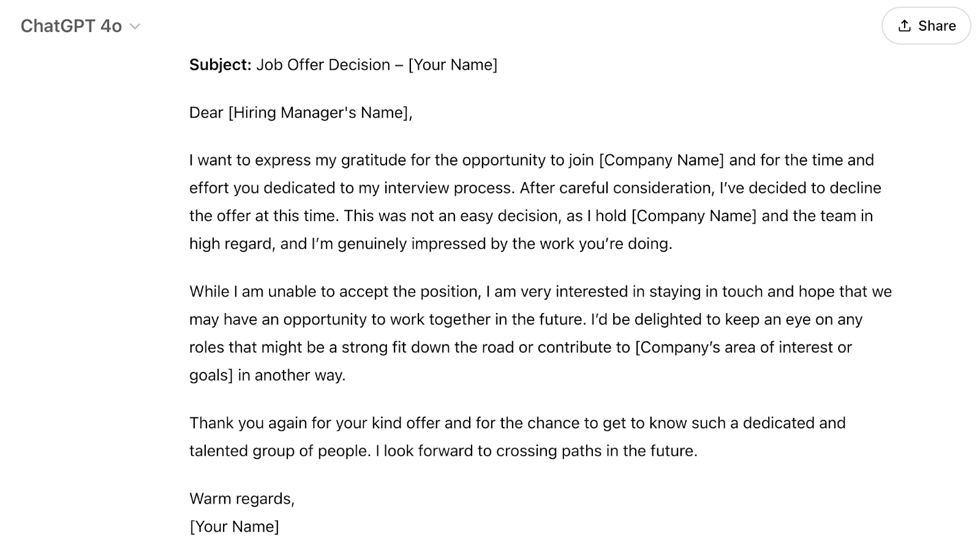Select the second [Company Name] mention
Image resolution: width=980 pixels, height=560 pixels.
tap(693, 216)
